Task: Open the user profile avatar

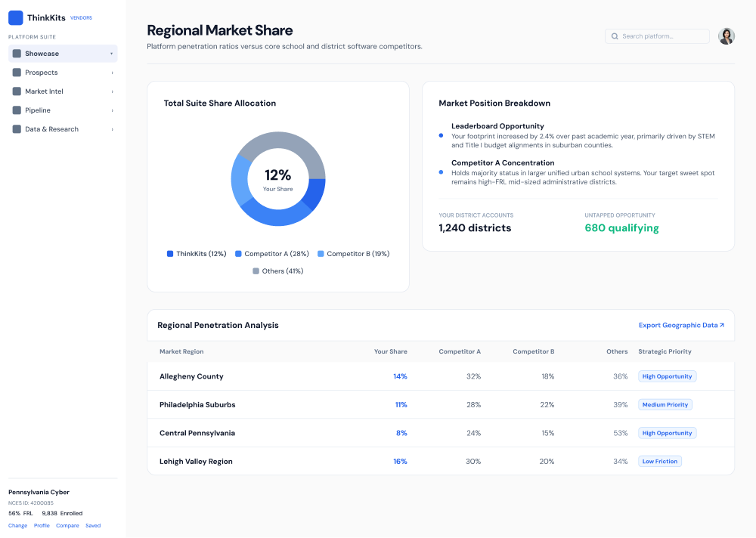Action: point(726,36)
